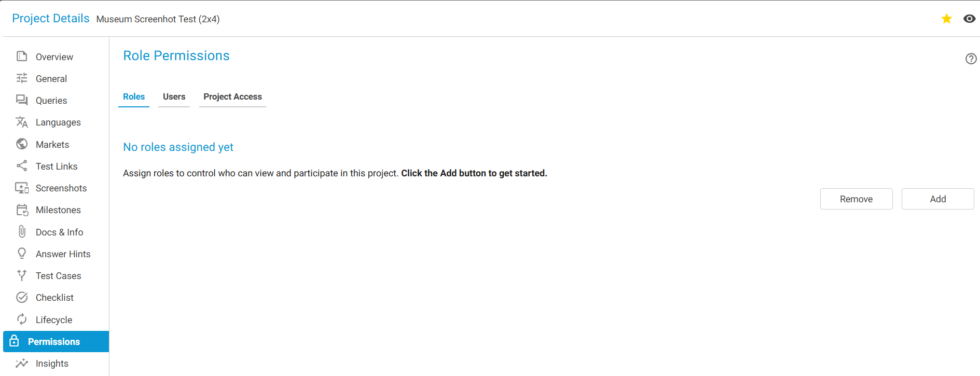Open the Milestones calendar icon

tap(22, 210)
